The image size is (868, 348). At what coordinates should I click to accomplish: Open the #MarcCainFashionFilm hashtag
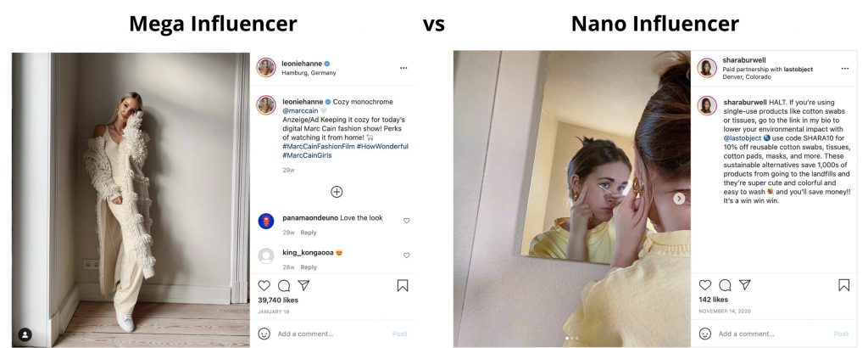click(318, 146)
